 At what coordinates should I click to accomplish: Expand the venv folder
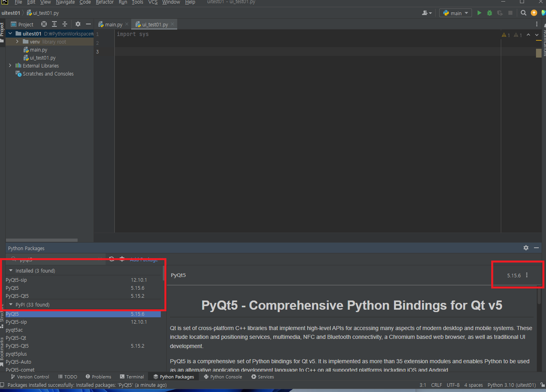pyautogui.click(x=17, y=42)
